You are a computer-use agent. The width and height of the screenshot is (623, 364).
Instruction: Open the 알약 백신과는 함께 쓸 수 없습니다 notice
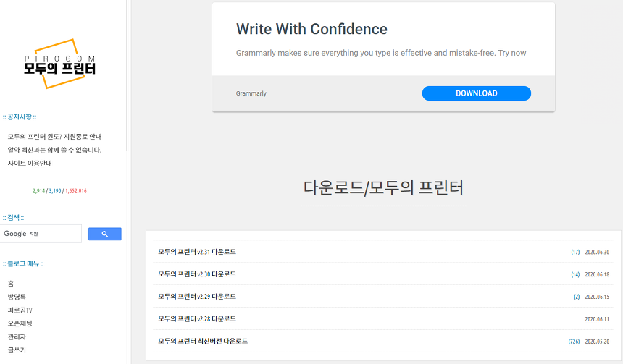click(x=54, y=150)
